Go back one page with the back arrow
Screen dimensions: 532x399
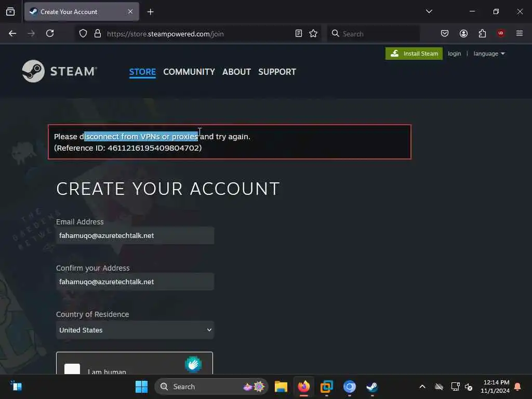[12, 33]
